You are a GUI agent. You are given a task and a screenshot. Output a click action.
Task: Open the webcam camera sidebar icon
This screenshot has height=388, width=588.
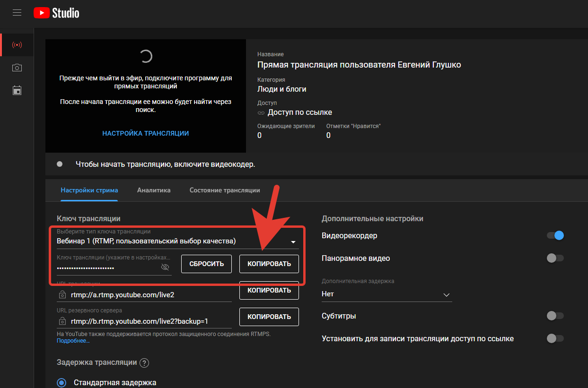coord(17,68)
